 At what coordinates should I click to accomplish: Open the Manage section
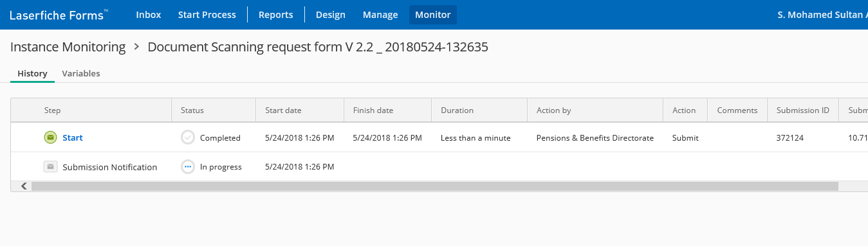[x=380, y=15]
